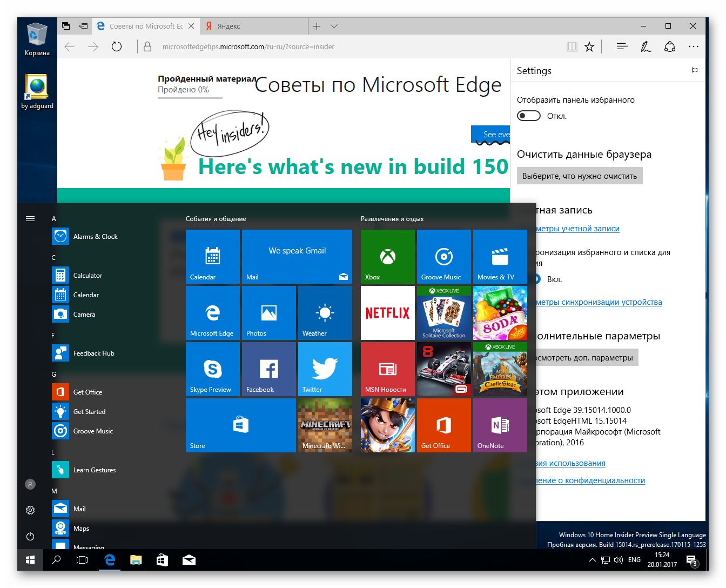
Task: Click the account settings link
Action: [x=577, y=229]
